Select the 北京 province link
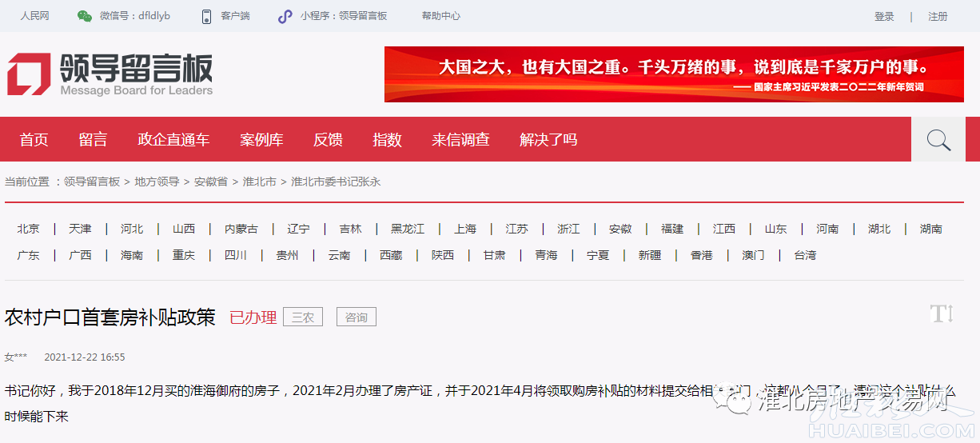 tap(28, 229)
